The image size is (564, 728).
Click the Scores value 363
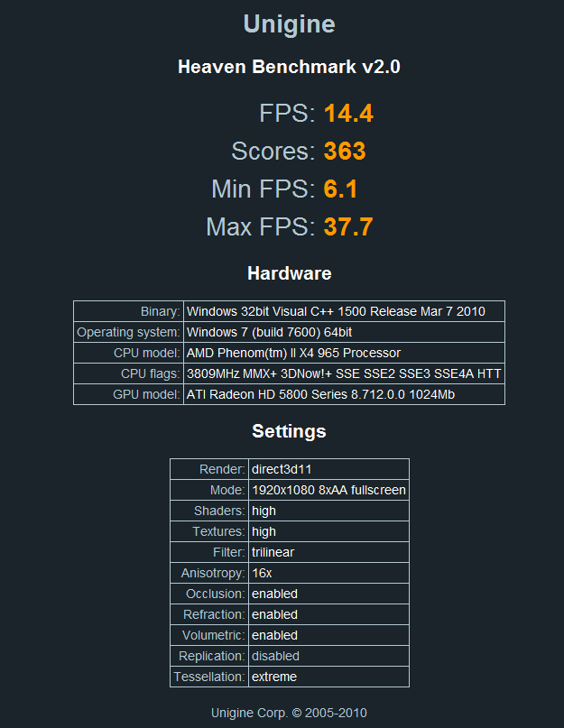[345, 151]
